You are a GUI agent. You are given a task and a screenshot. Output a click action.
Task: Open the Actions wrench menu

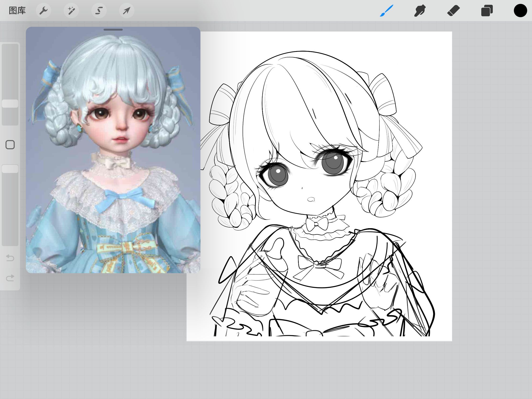coord(44,11)
